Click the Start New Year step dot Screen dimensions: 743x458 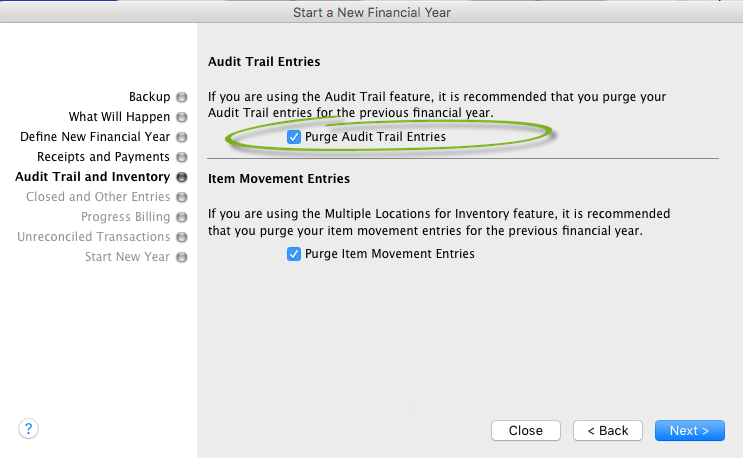tap(181, 257)
